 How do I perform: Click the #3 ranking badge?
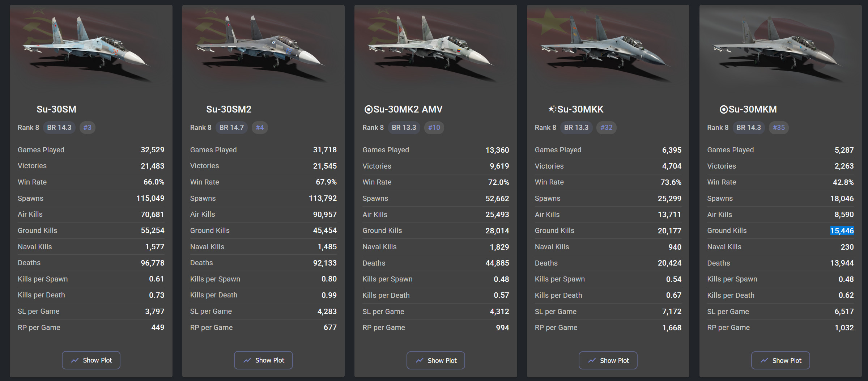(88, 127)
